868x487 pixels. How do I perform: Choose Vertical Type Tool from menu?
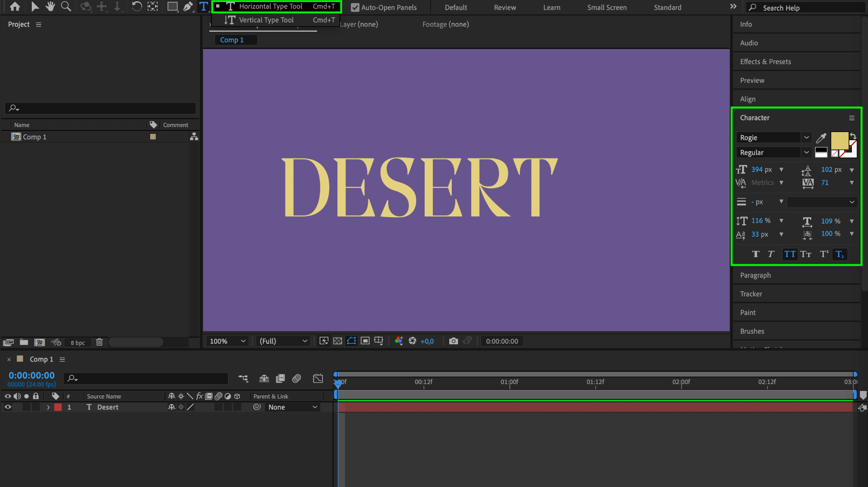tap(266, 20)
